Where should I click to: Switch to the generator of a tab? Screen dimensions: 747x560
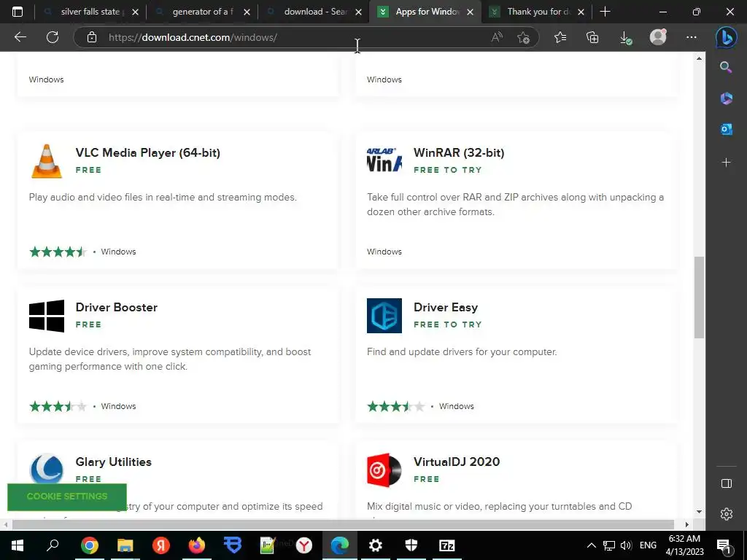point(202,12)
